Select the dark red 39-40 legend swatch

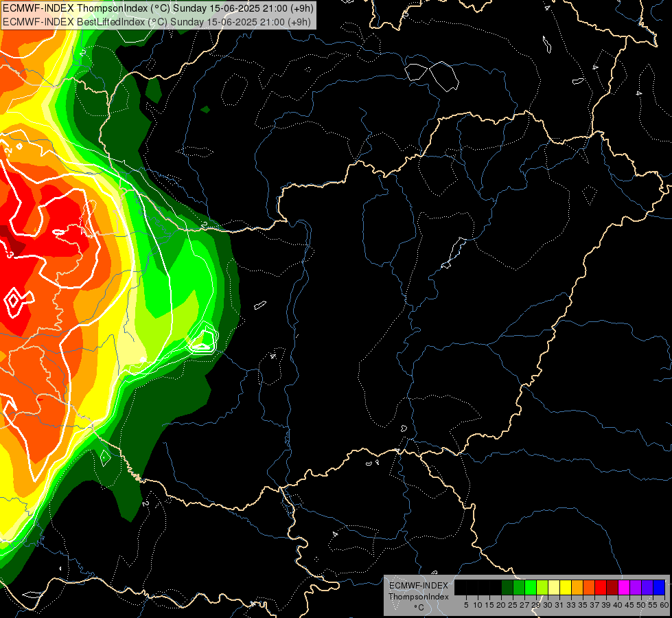[x=612, y=587]
